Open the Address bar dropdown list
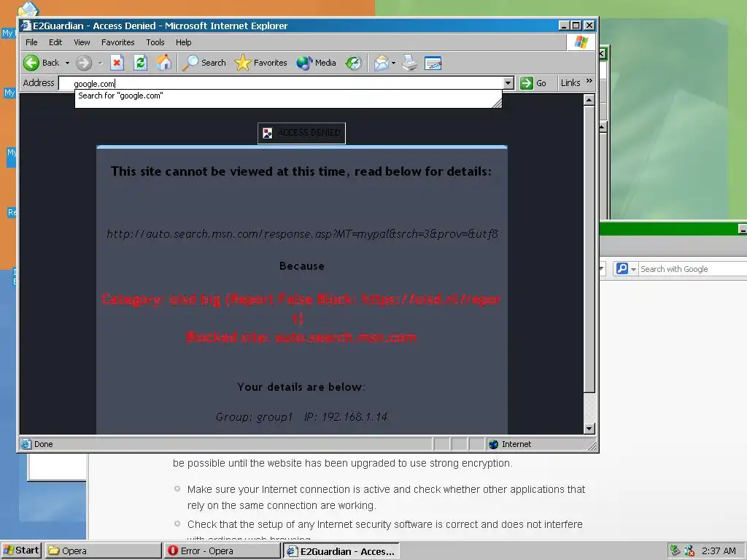The height and width of the screenshot is (560, 747). tap(508, 83)
